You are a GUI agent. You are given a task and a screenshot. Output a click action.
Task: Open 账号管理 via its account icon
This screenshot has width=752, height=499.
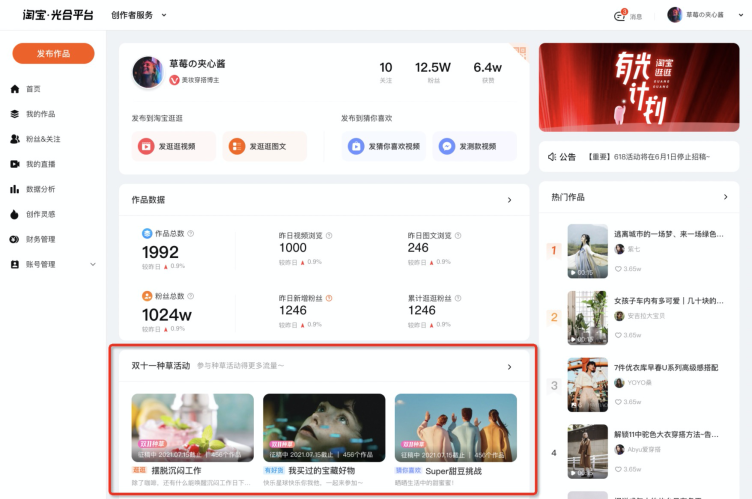[x=15, y=264]
